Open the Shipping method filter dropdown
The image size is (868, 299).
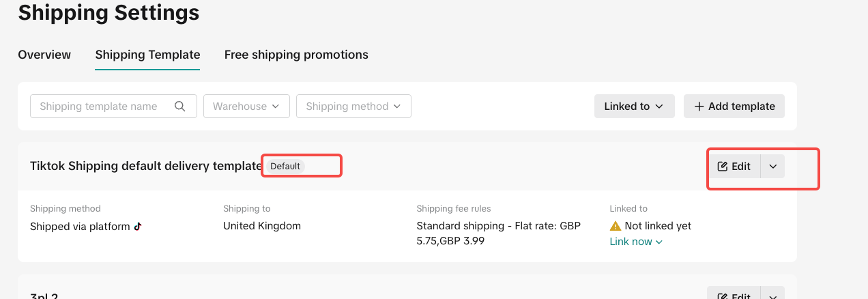pyautogui.click(x=353, y=106)
